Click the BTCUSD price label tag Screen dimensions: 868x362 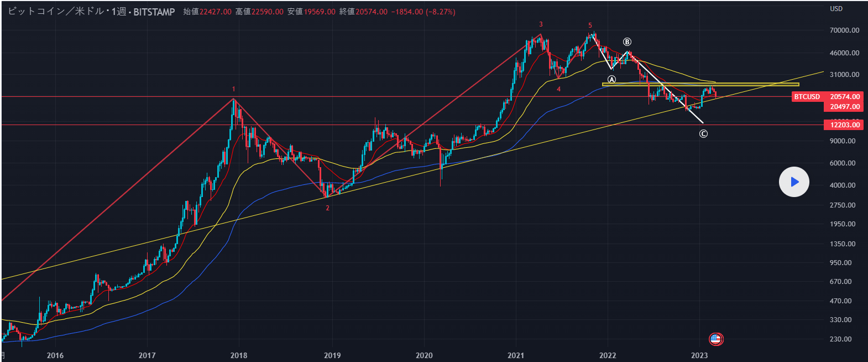[x=807, y=97]
